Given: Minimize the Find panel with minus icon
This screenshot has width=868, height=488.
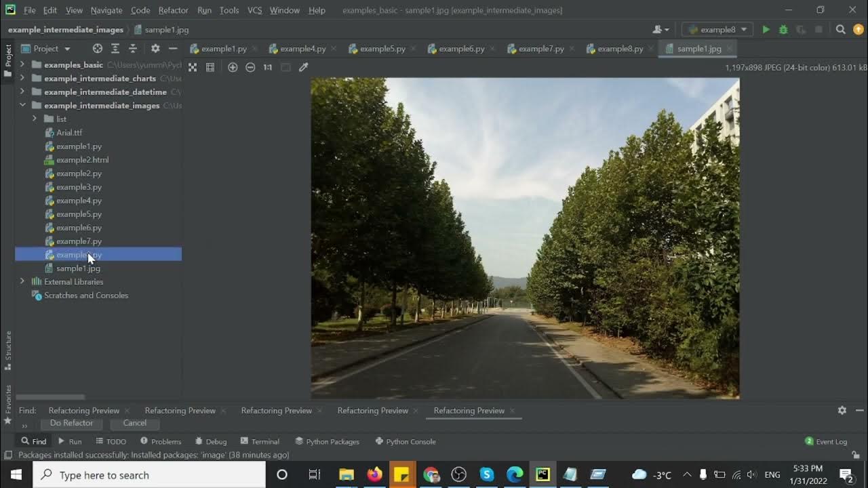Looking at the screenshot, I should coord(859,410).
